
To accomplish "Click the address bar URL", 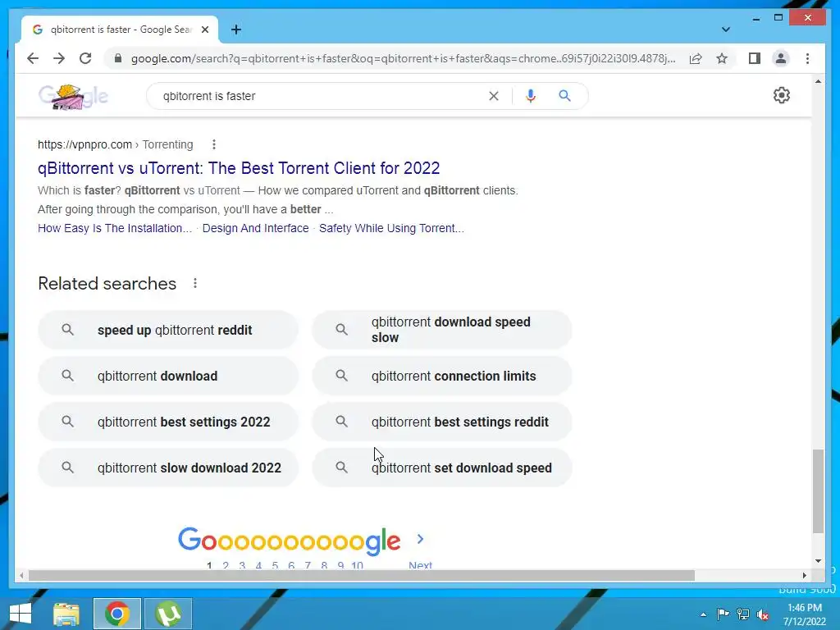I will pos(403,58).
